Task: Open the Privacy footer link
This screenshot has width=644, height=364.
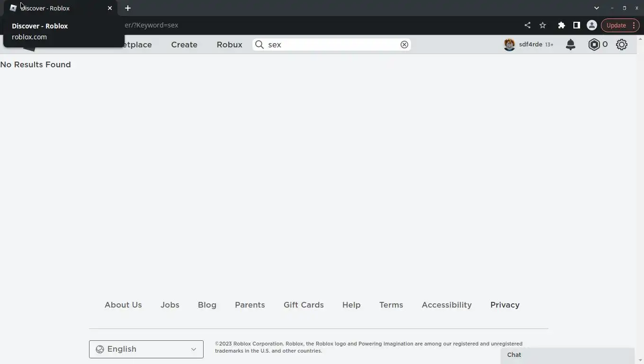Action: [x=505, y=305]
